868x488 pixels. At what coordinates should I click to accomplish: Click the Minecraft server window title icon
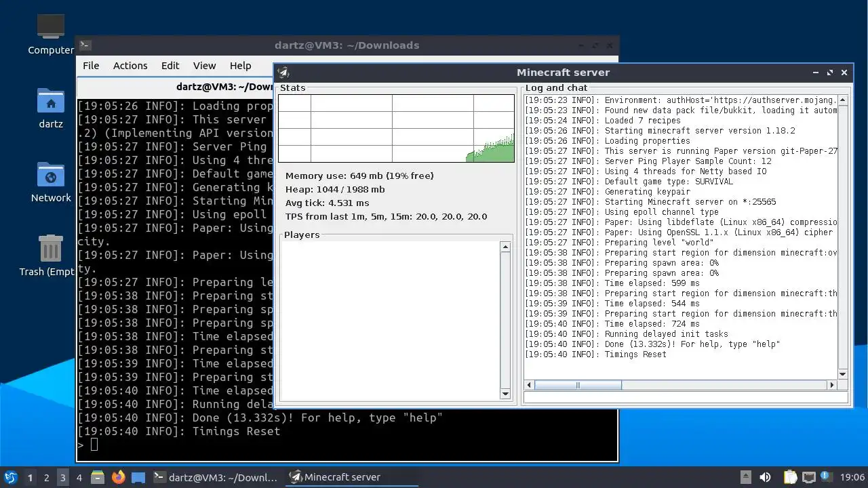click(283, 73)
